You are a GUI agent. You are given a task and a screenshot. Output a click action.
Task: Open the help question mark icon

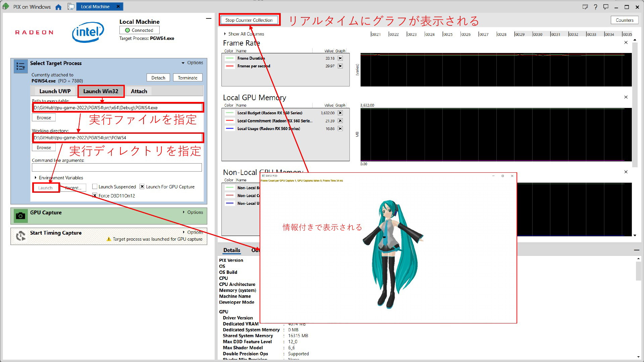(x=595, y=7)
